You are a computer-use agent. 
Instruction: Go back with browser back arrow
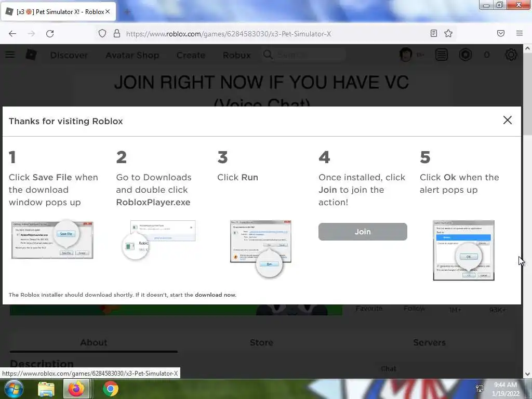tap(12, 34)
